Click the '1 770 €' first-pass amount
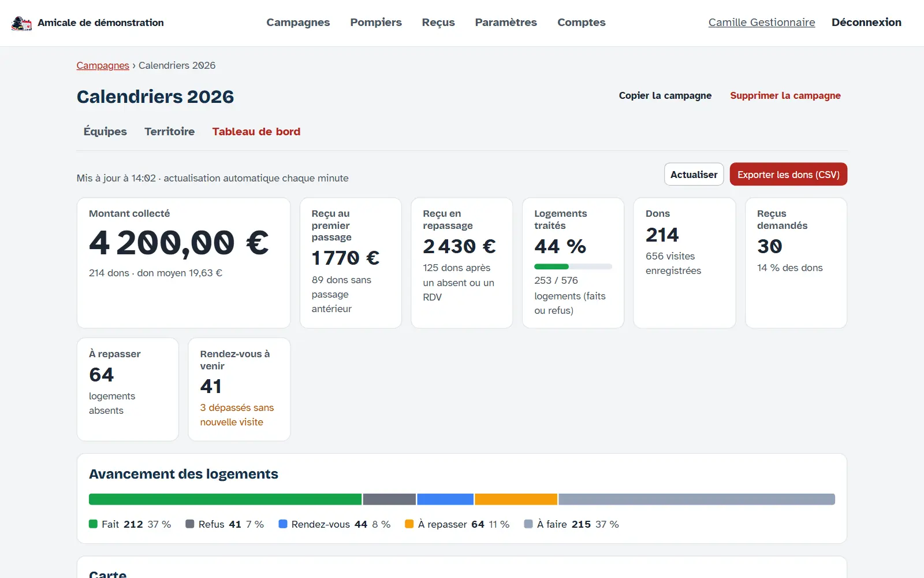Viewport: 924px width, 578px height. (345, 258)
